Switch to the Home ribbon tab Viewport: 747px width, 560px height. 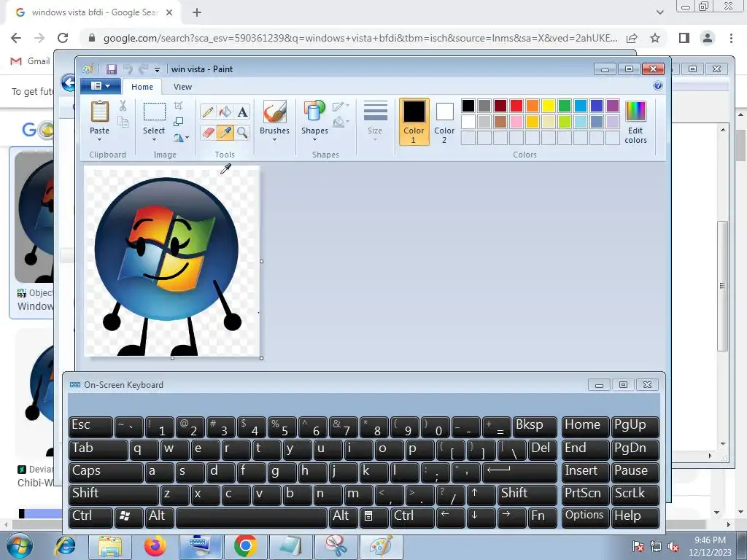(x=142, y=87)
